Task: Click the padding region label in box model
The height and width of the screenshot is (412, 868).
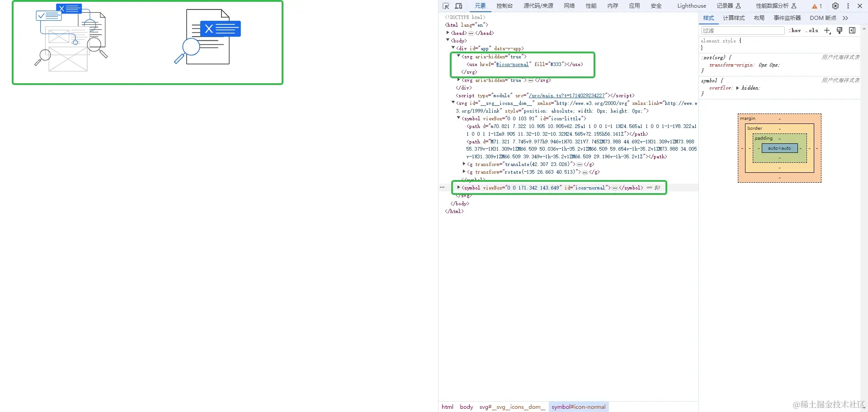Action: coord(764,138)
